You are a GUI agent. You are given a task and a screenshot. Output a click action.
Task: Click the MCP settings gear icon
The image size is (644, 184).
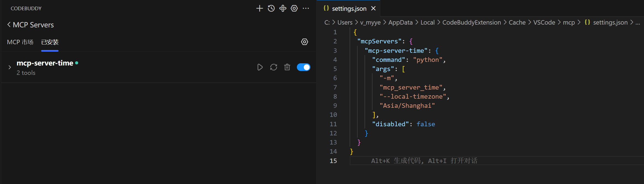click(304, 42)
